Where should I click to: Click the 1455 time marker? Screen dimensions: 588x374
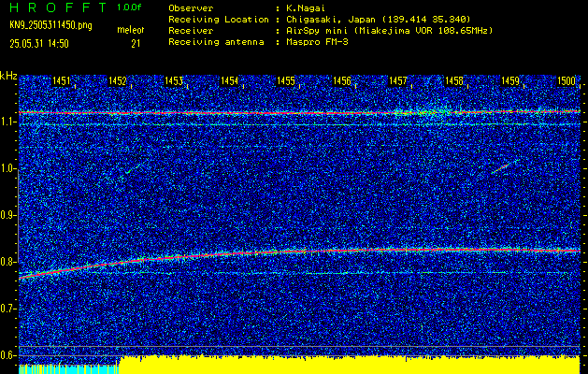(286, 80)
